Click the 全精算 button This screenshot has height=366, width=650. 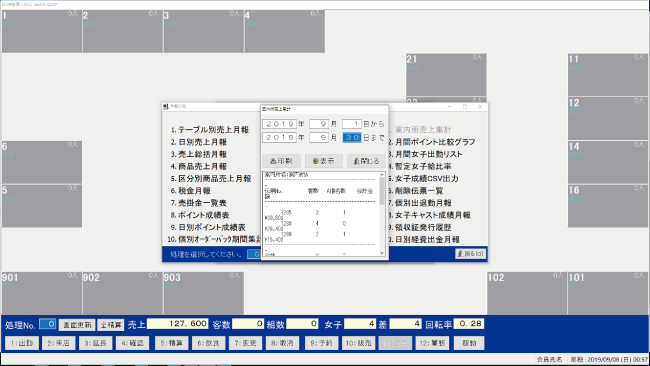pyautogui.click(x=111, y=325)
